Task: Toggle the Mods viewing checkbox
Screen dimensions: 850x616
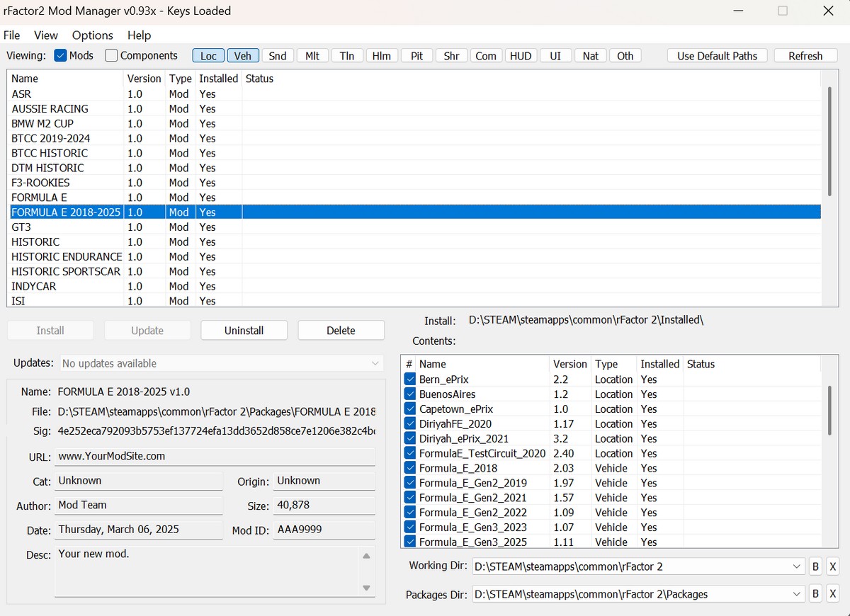Action: 60,55
